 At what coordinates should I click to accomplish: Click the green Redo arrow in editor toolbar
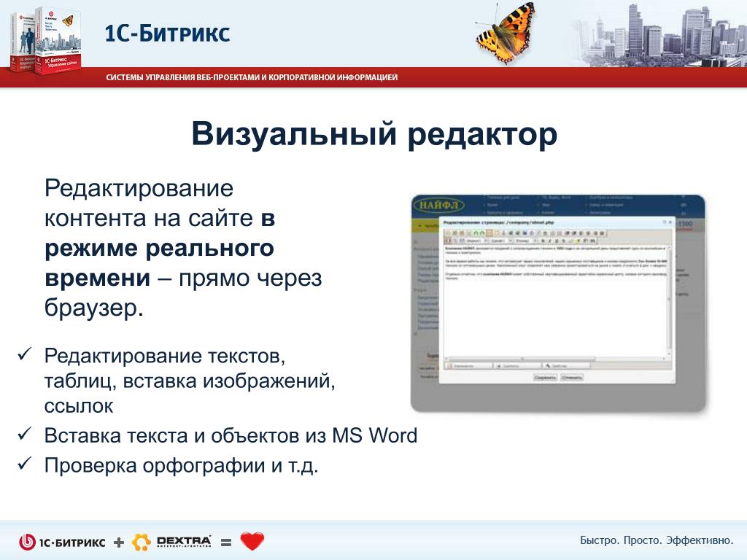(x=482, y=233)
